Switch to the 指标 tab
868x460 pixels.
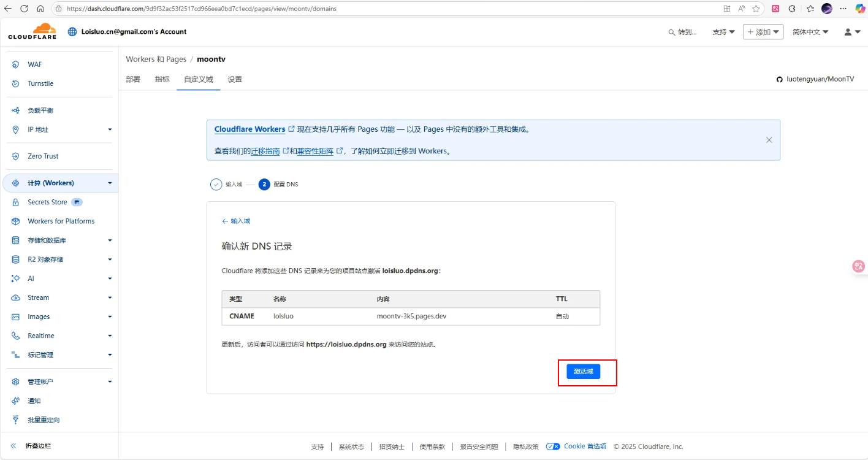(x=162, y=79)
